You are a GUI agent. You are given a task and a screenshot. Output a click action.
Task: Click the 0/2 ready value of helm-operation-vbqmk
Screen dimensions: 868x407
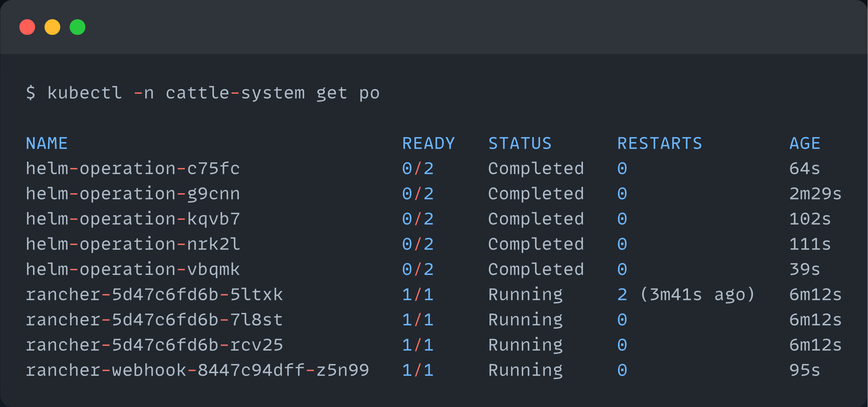(418, 269)
